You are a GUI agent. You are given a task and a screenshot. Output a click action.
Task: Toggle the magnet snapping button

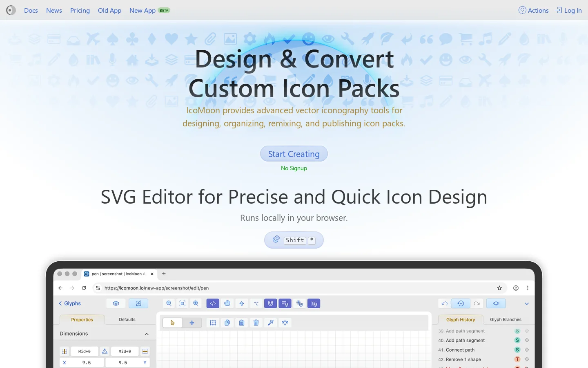(x=270, y=303)
